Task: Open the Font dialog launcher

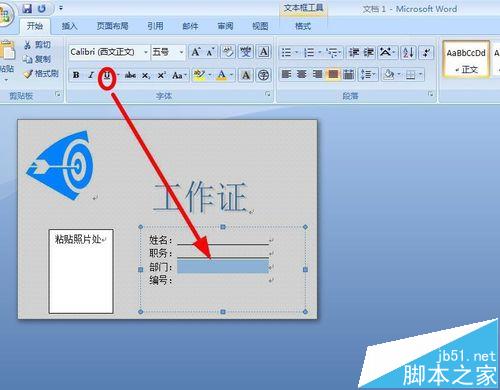Action: click(267, 94)
